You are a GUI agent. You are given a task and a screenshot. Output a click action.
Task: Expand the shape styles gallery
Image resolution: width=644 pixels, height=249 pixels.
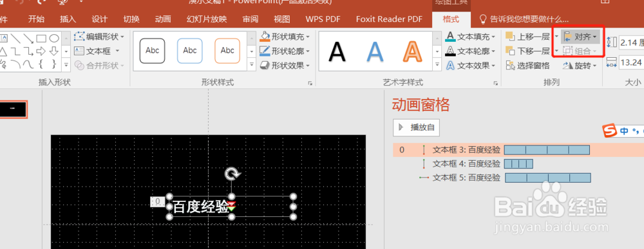tap(252, 64)
